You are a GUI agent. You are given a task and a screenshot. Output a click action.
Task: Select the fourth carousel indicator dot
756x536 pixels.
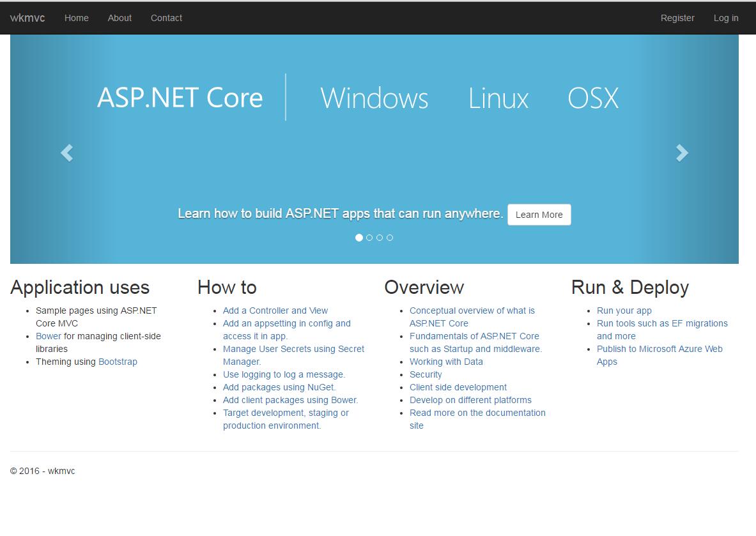(390, 238)
